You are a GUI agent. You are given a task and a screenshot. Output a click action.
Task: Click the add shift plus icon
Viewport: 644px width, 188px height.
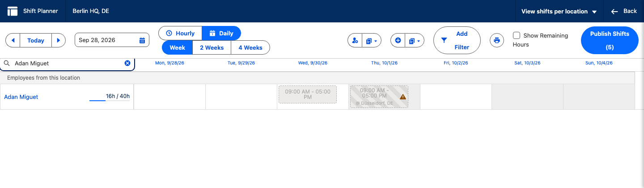[x=398, y=41]
